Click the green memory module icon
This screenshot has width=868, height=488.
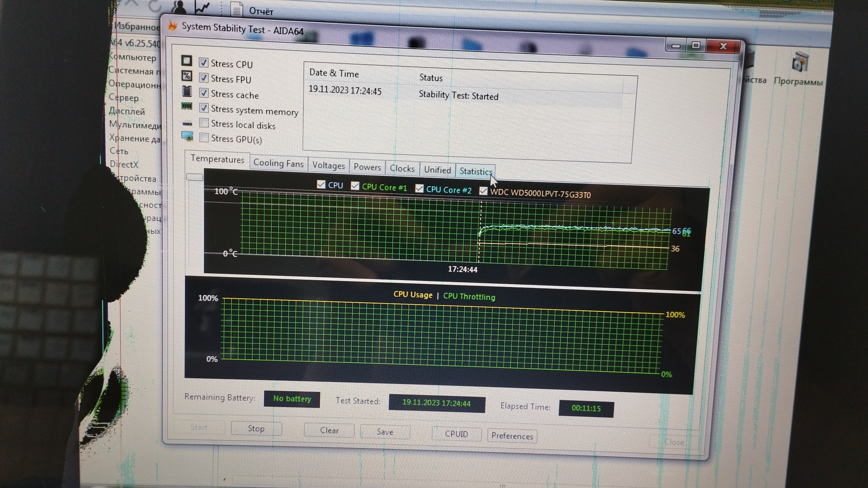187,106
